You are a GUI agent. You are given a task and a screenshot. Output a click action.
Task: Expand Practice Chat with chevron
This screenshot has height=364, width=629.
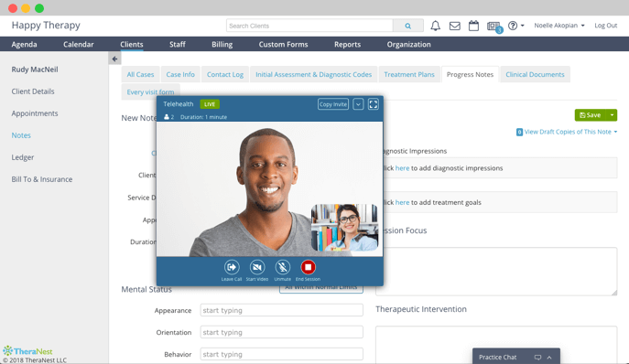point(549,358)
